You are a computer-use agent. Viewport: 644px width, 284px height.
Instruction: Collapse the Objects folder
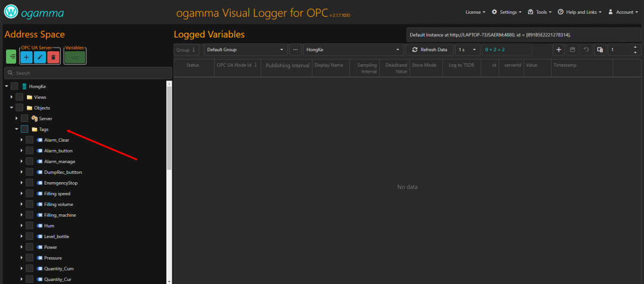tap(11, 108)
